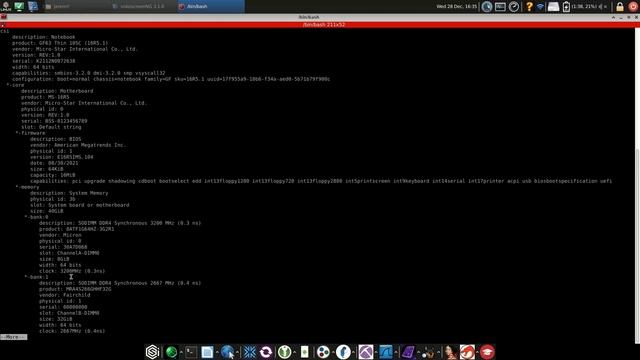
Task: Click the *-memory section line
Action: click(x=27, y=187)
